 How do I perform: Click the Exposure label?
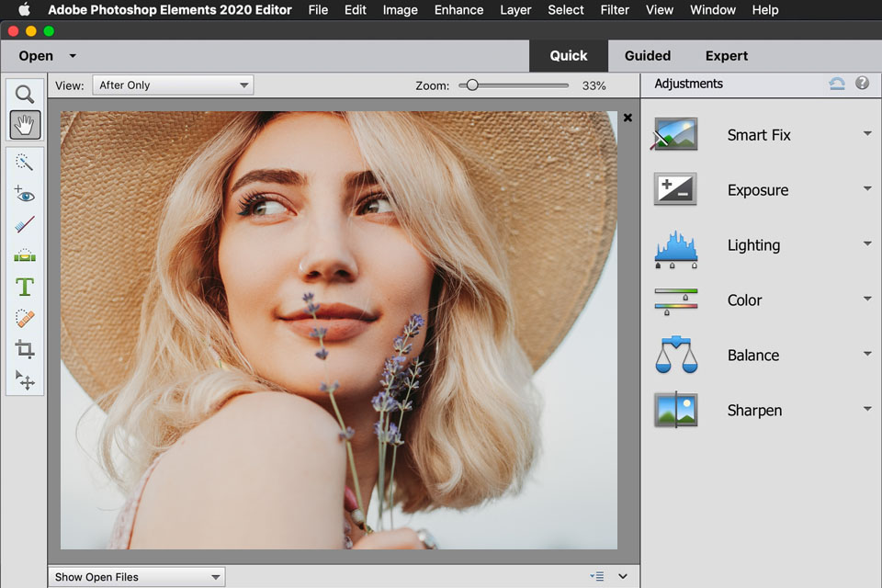[x=758, y=190]
